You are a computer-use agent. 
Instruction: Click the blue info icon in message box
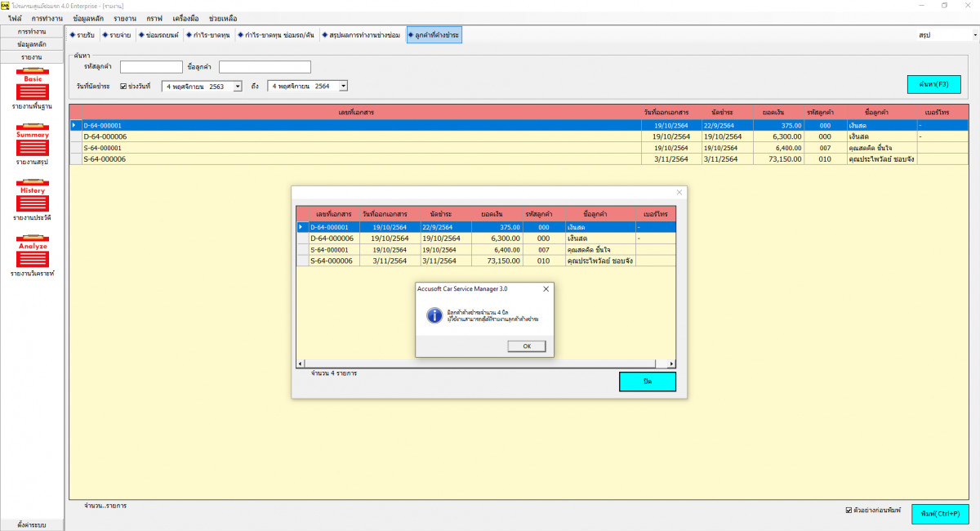[x=433, y=315]
